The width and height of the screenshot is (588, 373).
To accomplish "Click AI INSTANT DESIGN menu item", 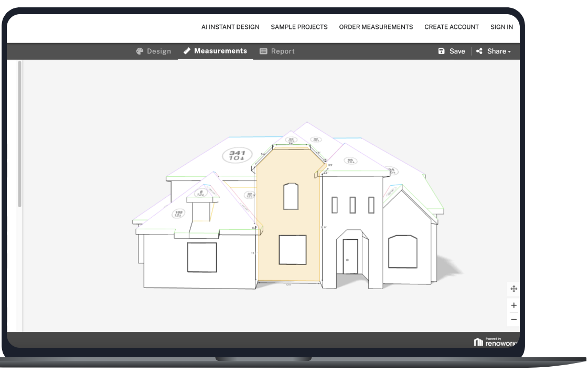I will pos(229,27).
